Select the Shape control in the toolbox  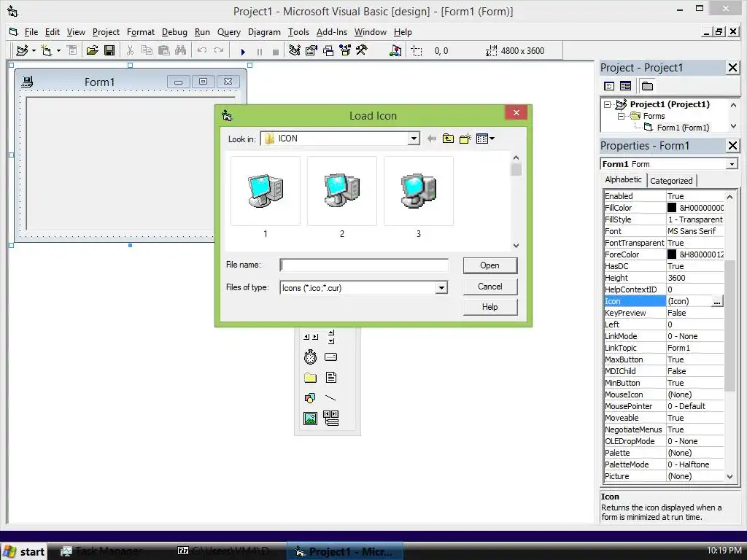click(x=310, y=398)
